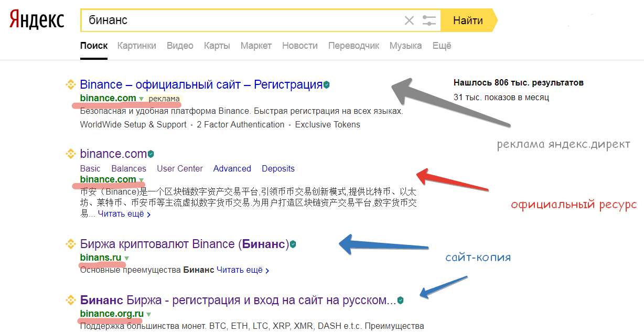Open Биржа криптовалют Binance result title
Image resolution: width=644 pixels, height=332 pixels.
(184, 244)
